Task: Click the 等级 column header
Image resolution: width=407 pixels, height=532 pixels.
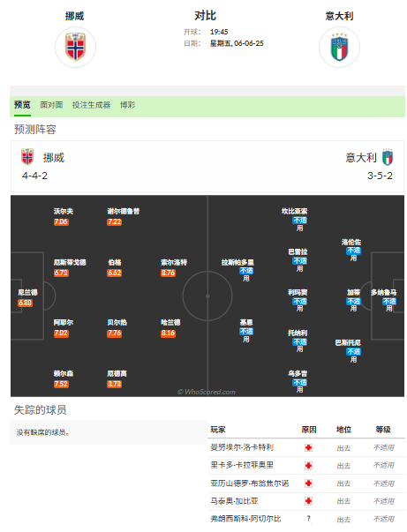Action: click(383, 430)
